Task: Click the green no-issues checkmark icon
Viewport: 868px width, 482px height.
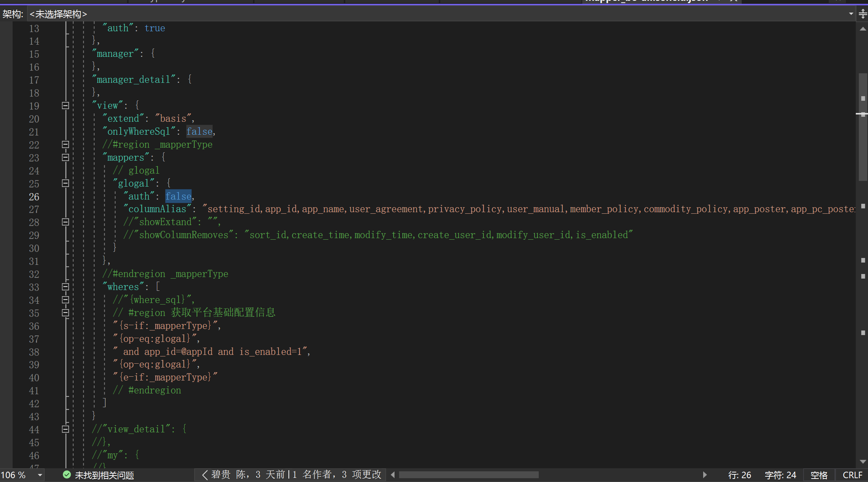Action: [x=67, y=475]
